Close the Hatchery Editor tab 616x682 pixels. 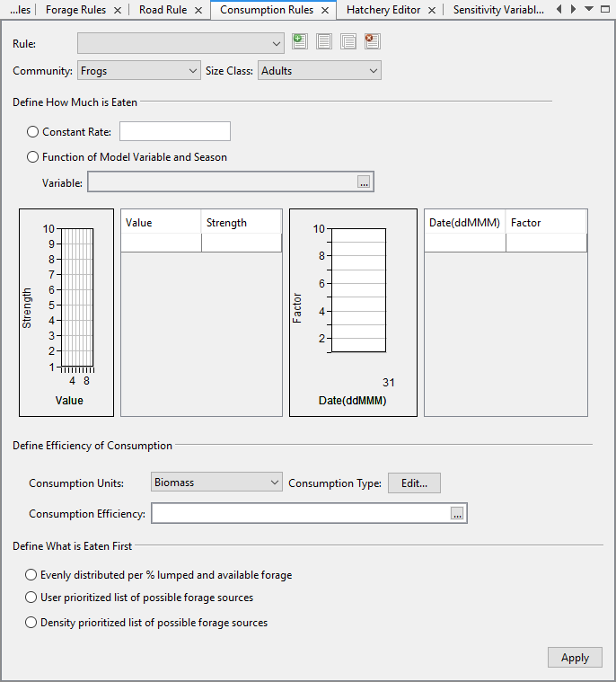pos(432,11)
